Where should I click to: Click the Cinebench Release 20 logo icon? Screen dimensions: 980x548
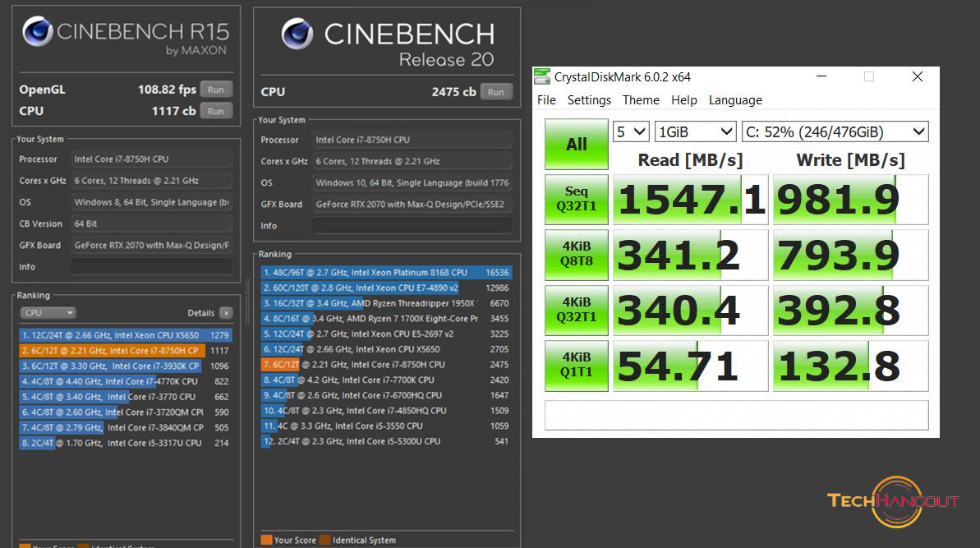(297, 34)
